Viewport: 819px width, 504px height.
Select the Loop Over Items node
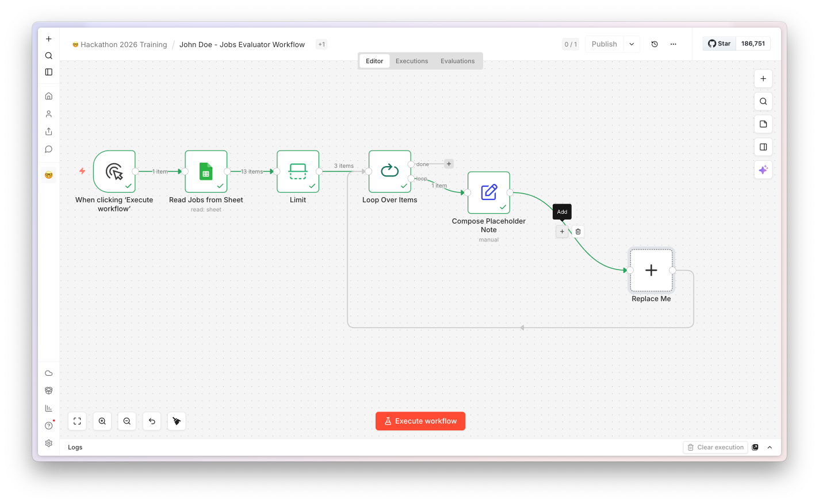tap(390, 171)
